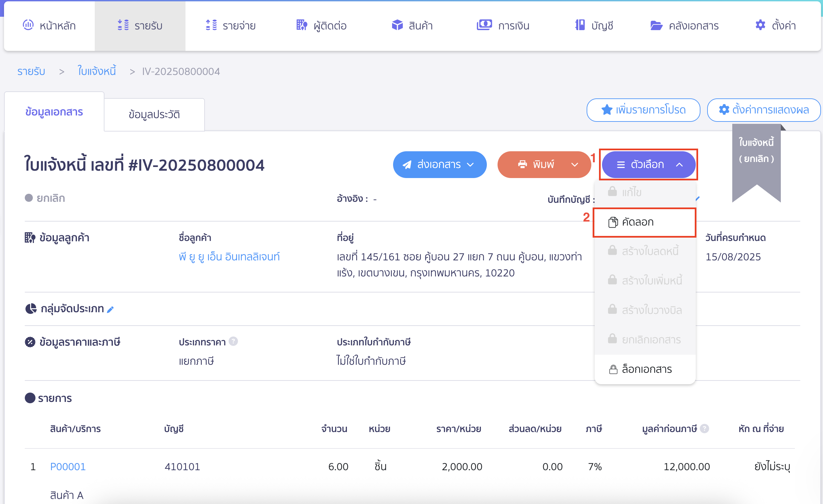Edit กลุ่มจัดประเภท with pencil icon
823x504 pixels.
click(110, 310)
